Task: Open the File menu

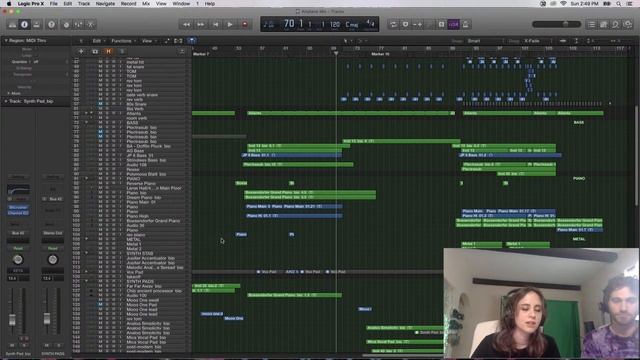Action: click(53, 4)
